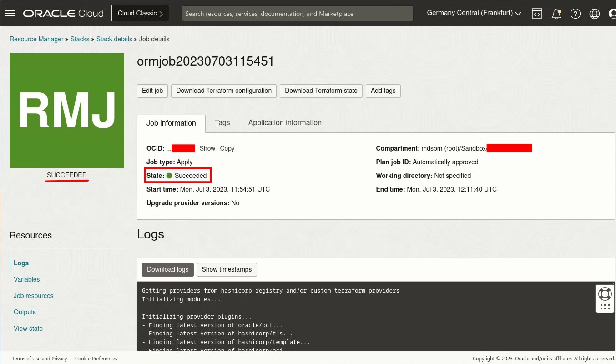This screenshot has height=364, width=616.
Task: Open Job resources in Resources list
Action: [34, 296]
